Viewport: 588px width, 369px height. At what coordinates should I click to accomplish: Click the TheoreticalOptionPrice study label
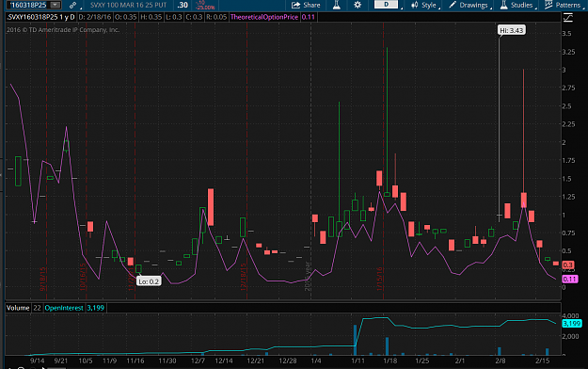[264, 17]
